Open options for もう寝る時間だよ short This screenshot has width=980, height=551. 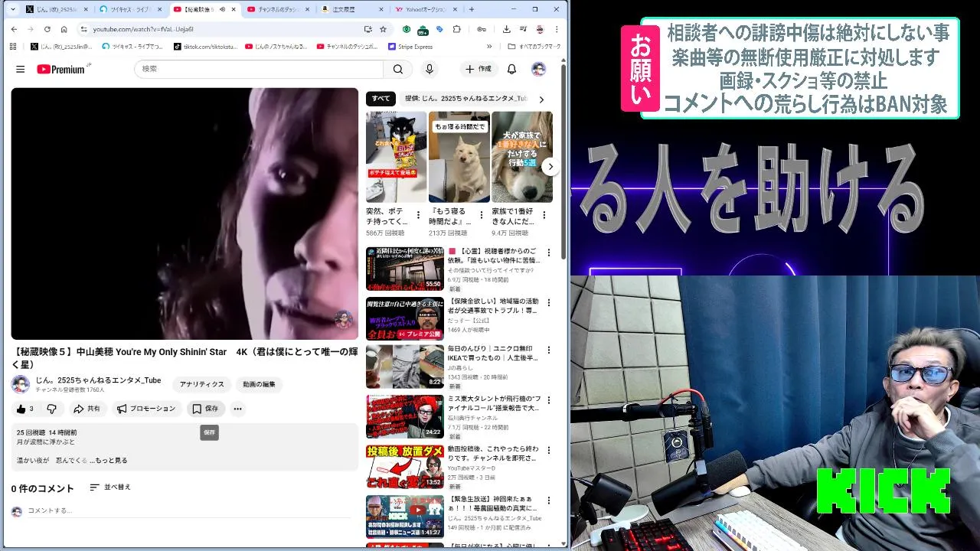(481, 215)
